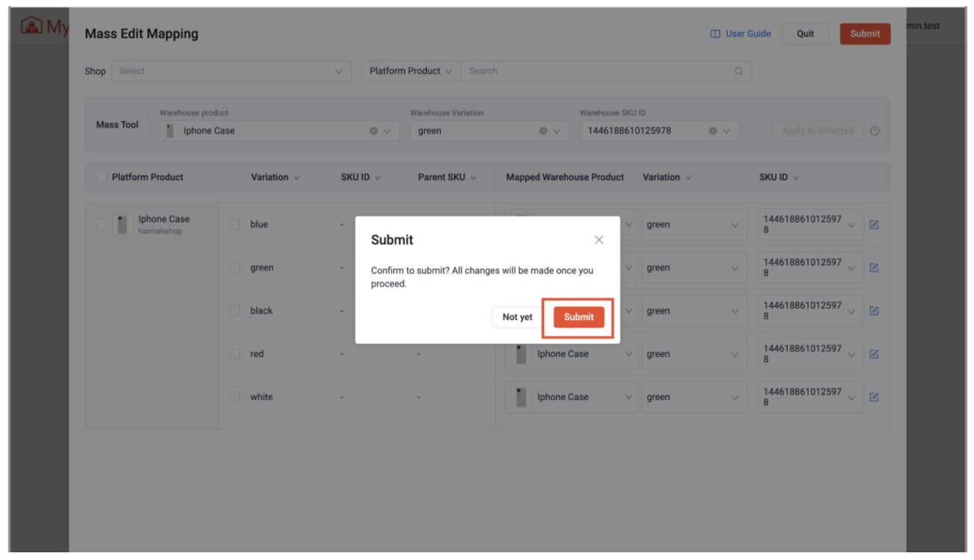The image size is (974, 560).
Task: Open the mapped SKU ID dropdown in the white row
Action: [811, 397]
